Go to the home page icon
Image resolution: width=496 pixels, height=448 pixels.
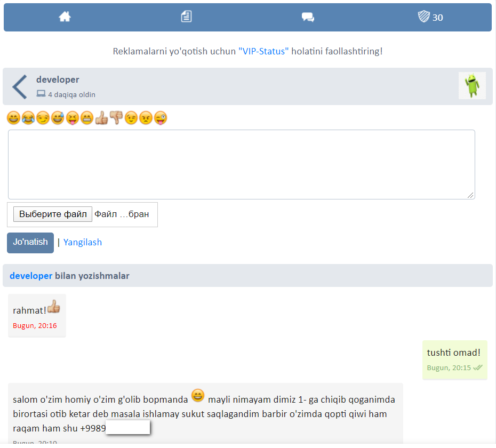pyautogui.click(x=65, y=17)
